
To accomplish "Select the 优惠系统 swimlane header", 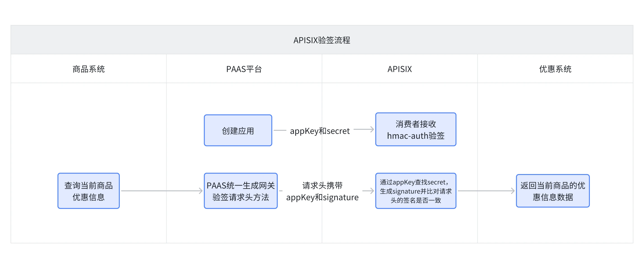I will point(555,69).
